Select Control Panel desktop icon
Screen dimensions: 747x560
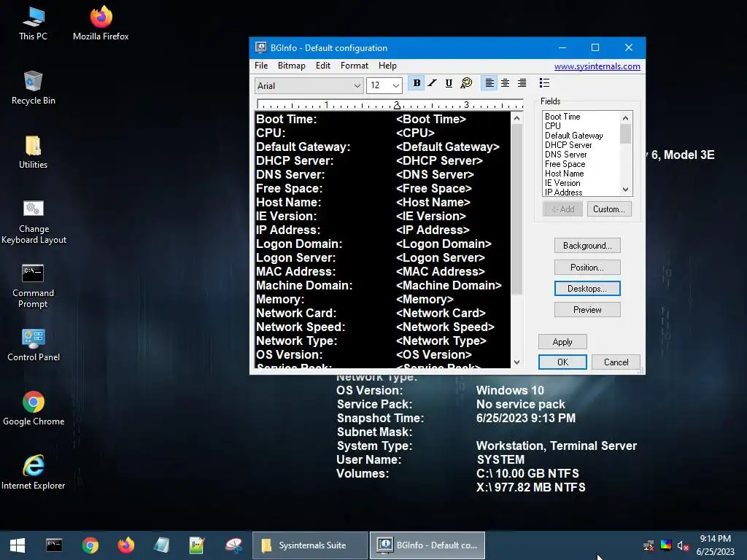pyautogui.click(x=34, y=345)
